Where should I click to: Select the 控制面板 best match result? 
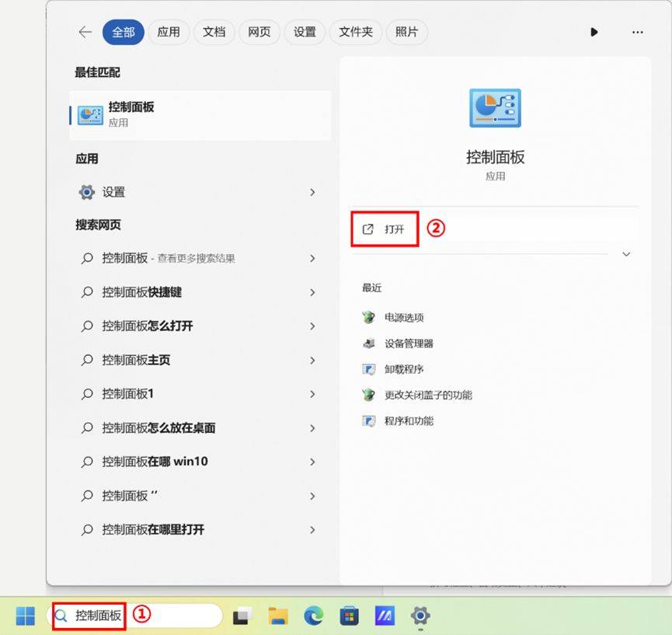click(x=200, y=115)
